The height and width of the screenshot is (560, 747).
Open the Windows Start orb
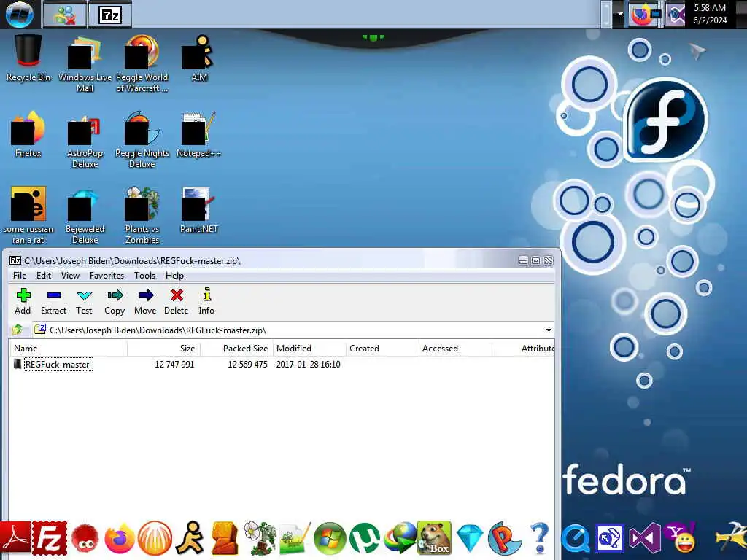[20, 15]
